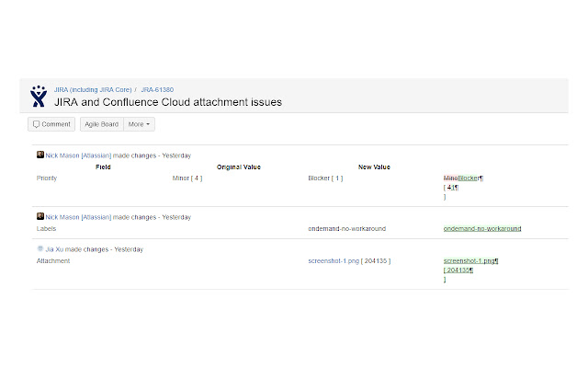Select the 'Blocker [ 1 ]' new value
588x368 pixels.
[325, 178]
